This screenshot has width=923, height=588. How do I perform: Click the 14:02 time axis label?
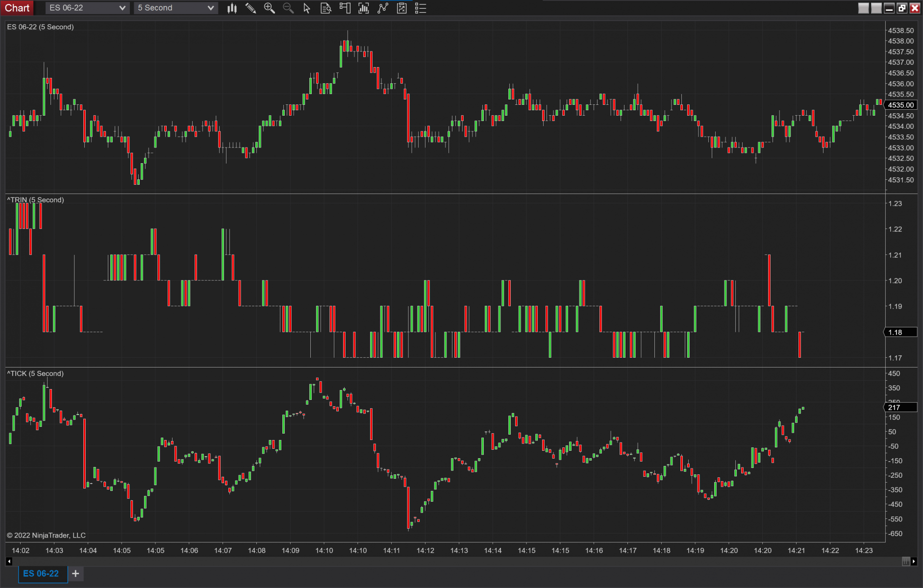click(x=21, y=550)
